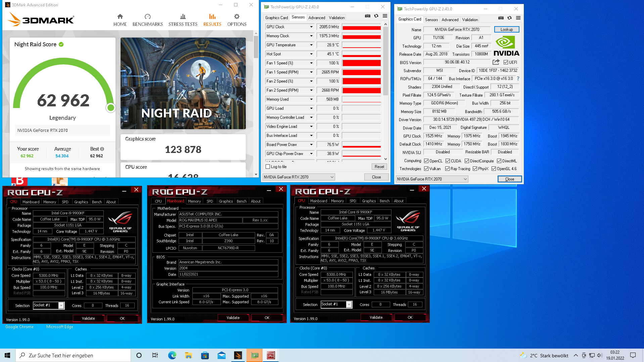The image size is (644, 362).
Task: Click BIOS export share icon in GPU-Z
Action: 496,62
